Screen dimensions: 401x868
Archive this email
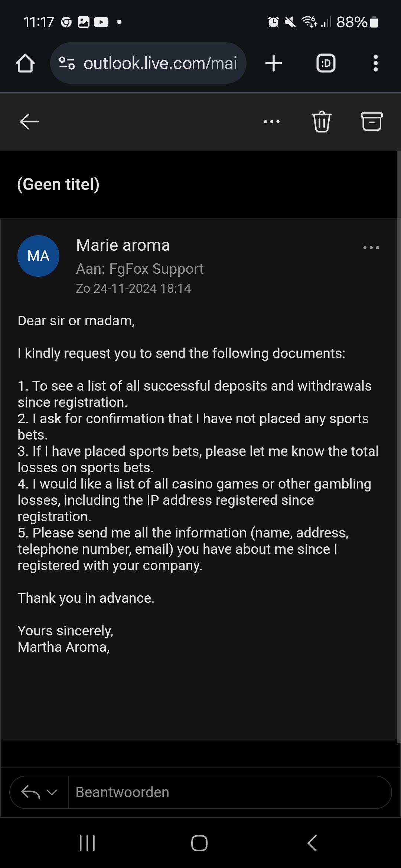point(371,121)
